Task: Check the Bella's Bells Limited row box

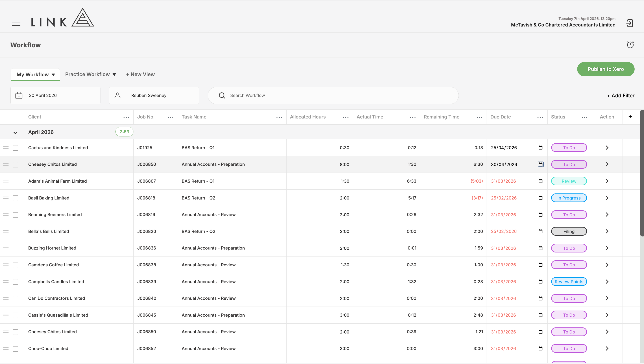Action: coord(15,231)
